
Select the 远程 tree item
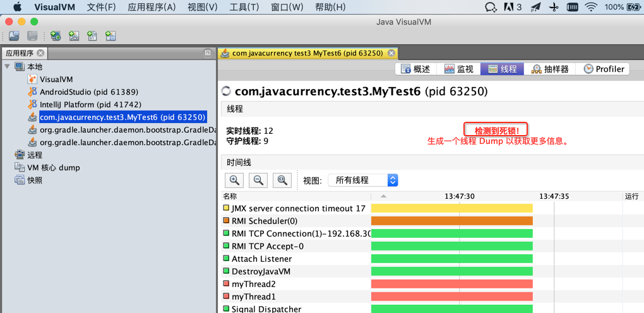pyautogui.click(x=35, y=155)
